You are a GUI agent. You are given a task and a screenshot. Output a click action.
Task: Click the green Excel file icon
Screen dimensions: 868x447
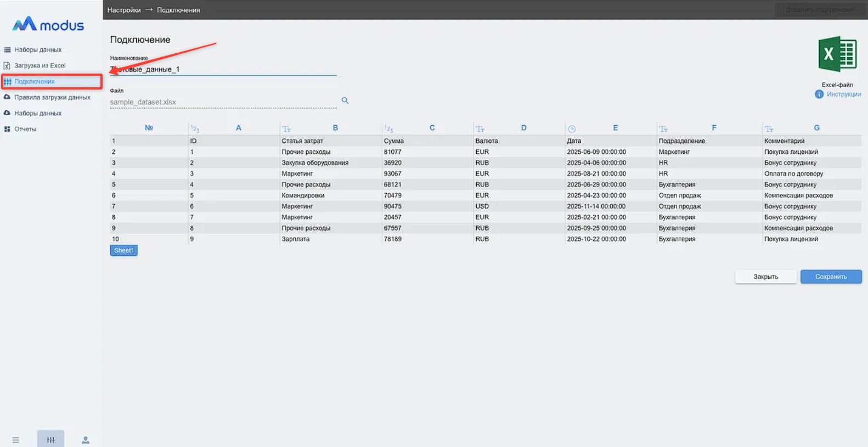837,54
